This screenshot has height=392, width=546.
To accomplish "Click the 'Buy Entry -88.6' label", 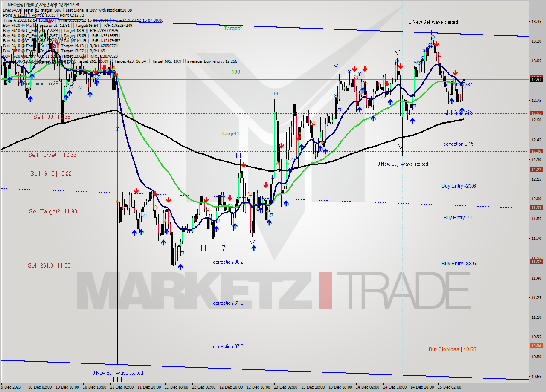I will pos(459,264).
